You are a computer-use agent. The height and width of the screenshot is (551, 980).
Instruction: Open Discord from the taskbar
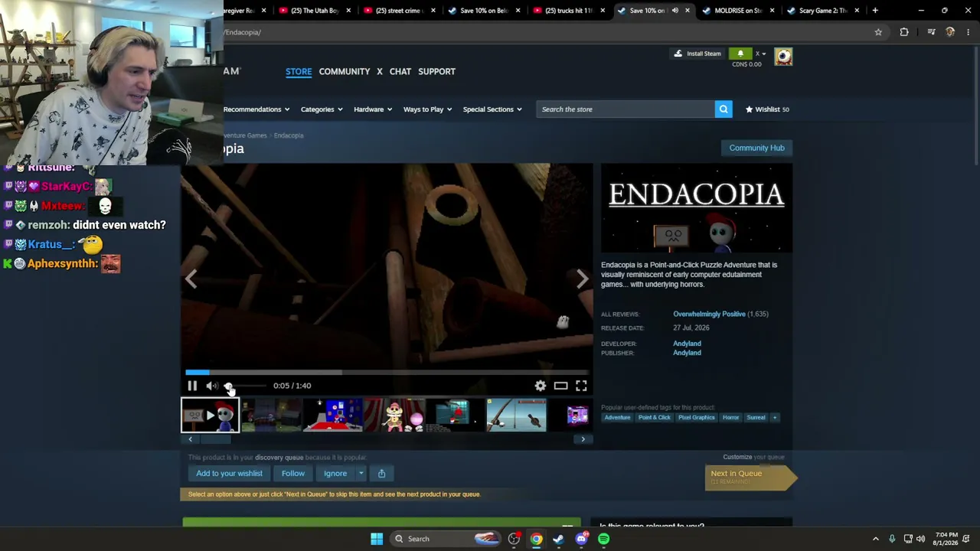tap(581, 539)
